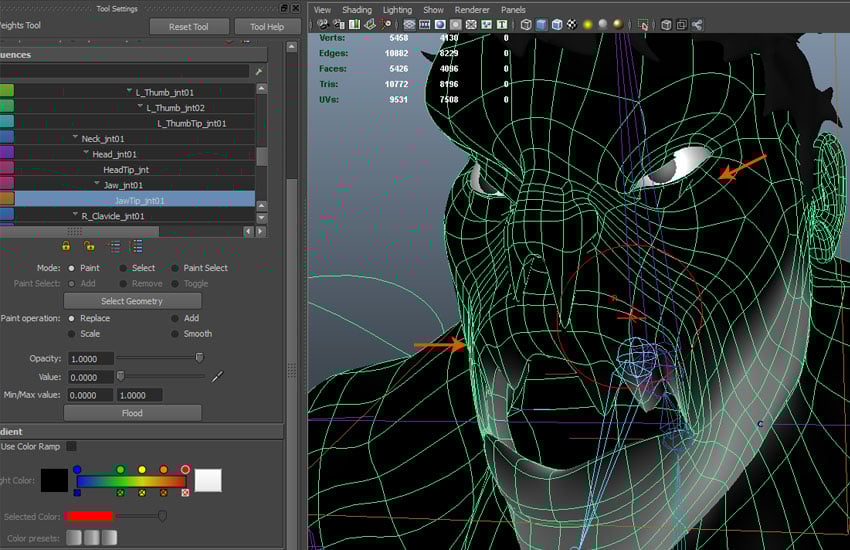Select HeadTip_jnt in the influences list

(125, 169)
